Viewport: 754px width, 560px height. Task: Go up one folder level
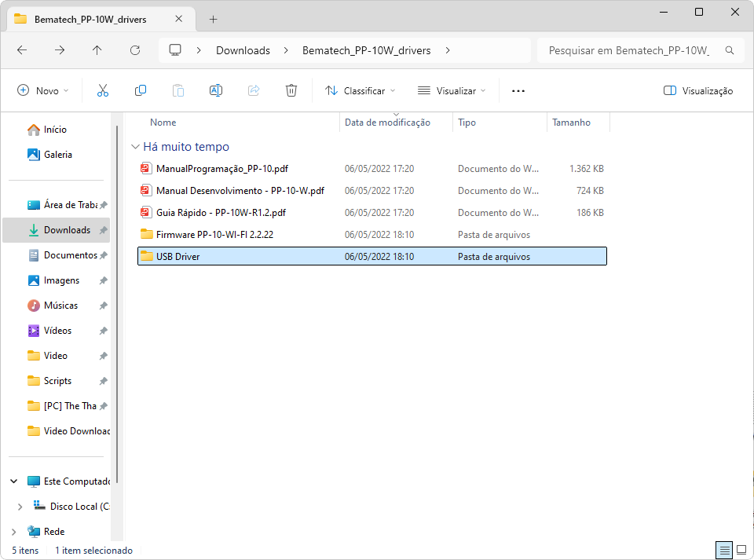tap(97, 50)
